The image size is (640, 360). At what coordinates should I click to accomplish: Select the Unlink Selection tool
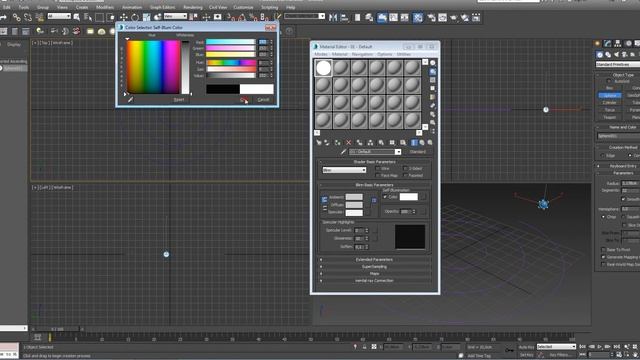coord(28,17)
